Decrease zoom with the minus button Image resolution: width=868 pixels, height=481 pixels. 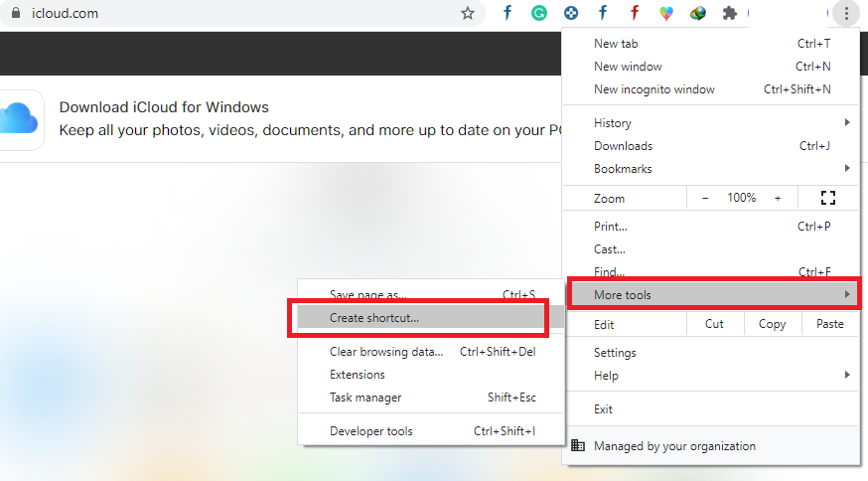pos(705,198)
